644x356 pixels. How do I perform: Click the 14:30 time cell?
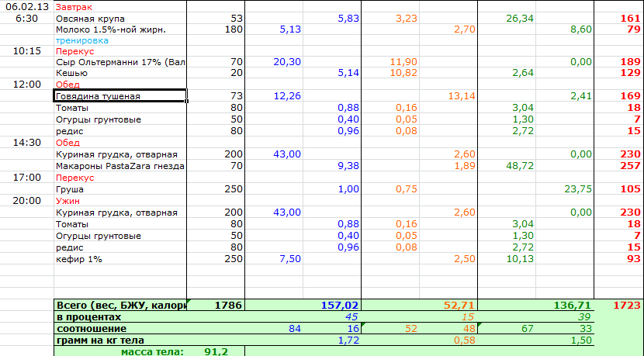(26, 143)
